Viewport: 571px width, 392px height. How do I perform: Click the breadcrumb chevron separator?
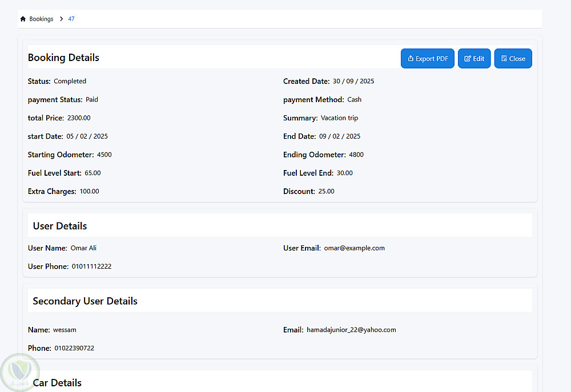[61, 19]
